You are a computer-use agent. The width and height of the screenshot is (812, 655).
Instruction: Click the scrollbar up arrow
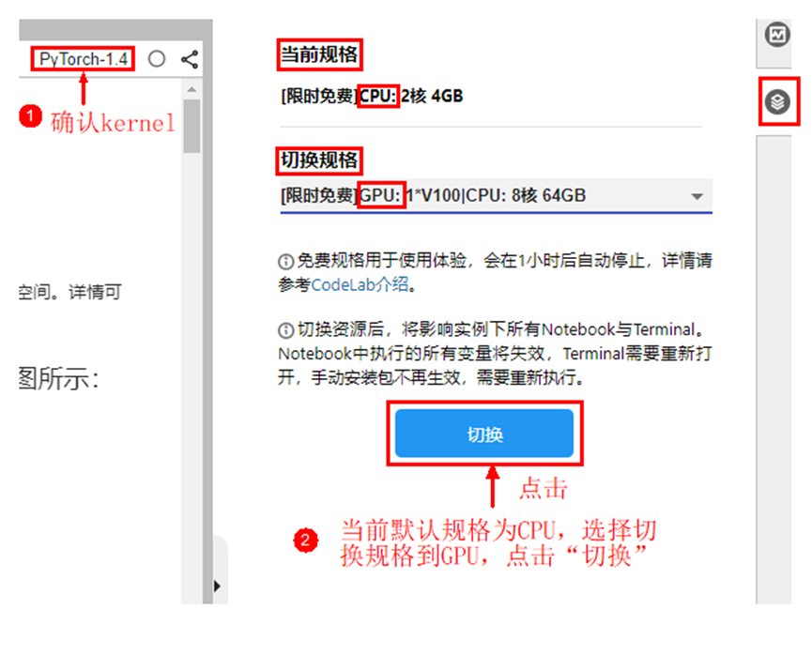pos(192,89)
